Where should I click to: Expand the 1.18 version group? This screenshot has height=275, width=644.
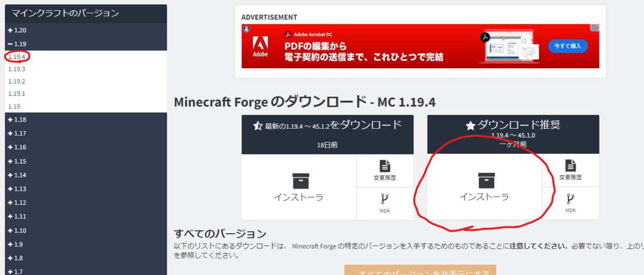17,120
